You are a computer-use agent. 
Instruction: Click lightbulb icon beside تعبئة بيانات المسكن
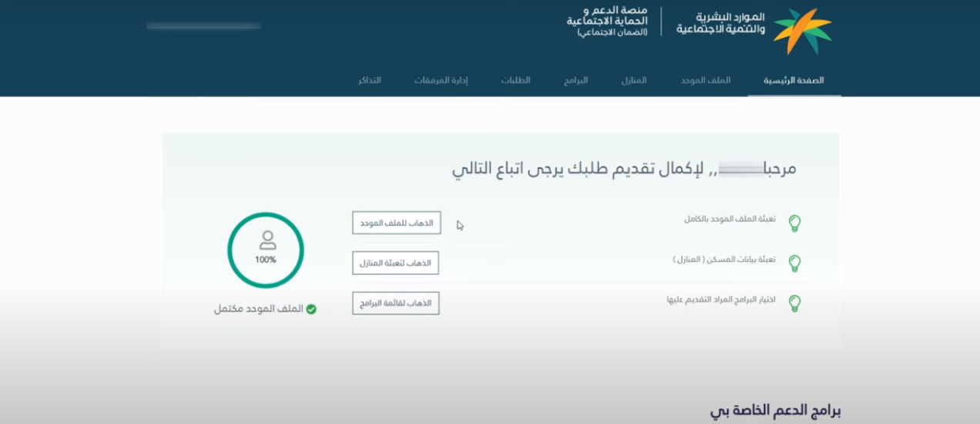tap(794, 264)
